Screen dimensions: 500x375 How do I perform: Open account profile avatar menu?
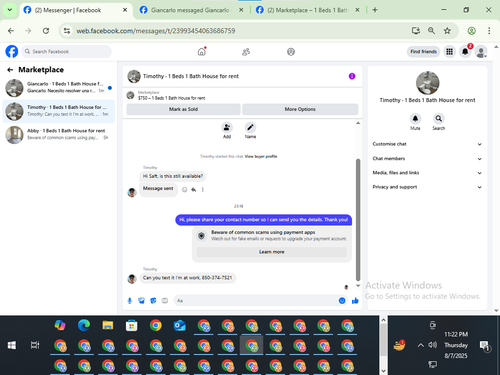(x=481, y=52)
